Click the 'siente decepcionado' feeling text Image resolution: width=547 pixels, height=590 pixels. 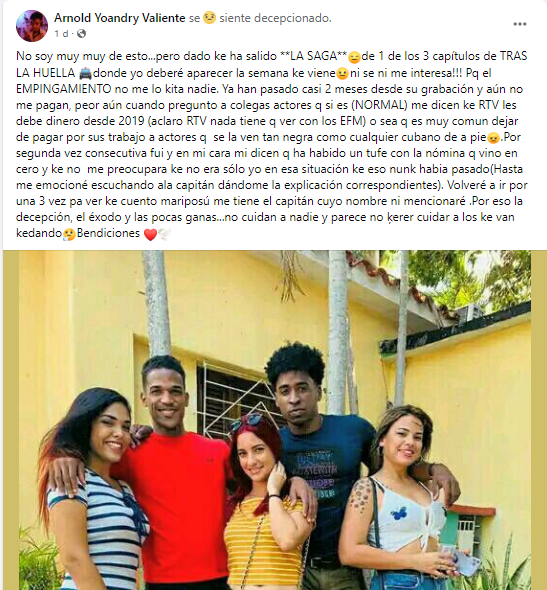pyautogui.click(x=275, y=18)
